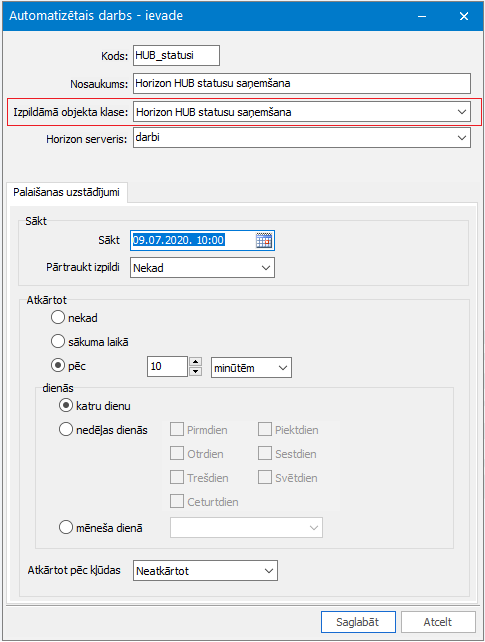
Task: Click the 'Horizon serveris:' label
Action: tap(87, 139)
